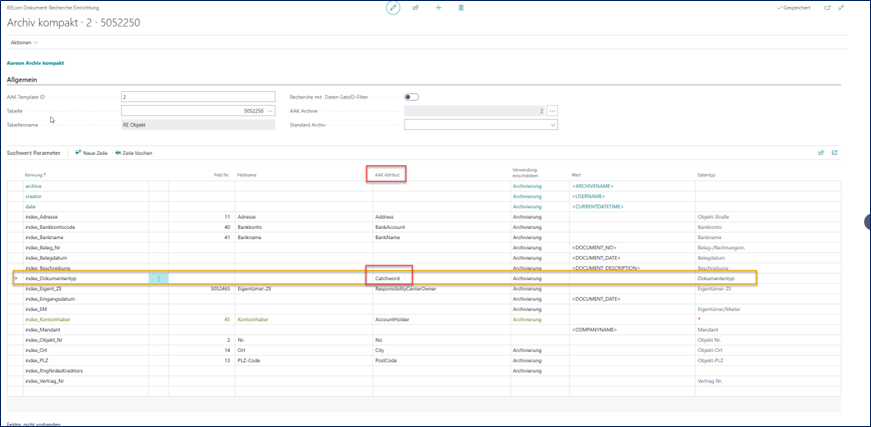Click Neue Zeile to add a row
Viewport: 871px width, 427px height.
tap(91, 152)
